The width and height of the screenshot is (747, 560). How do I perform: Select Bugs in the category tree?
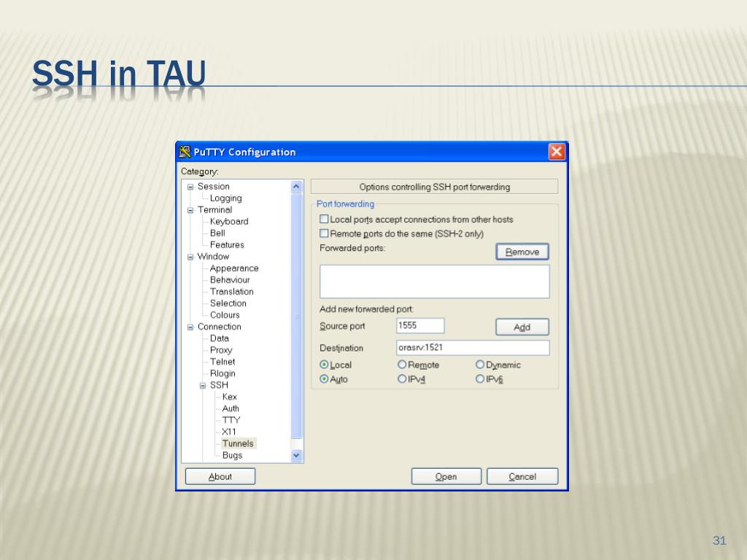[232, 456]
